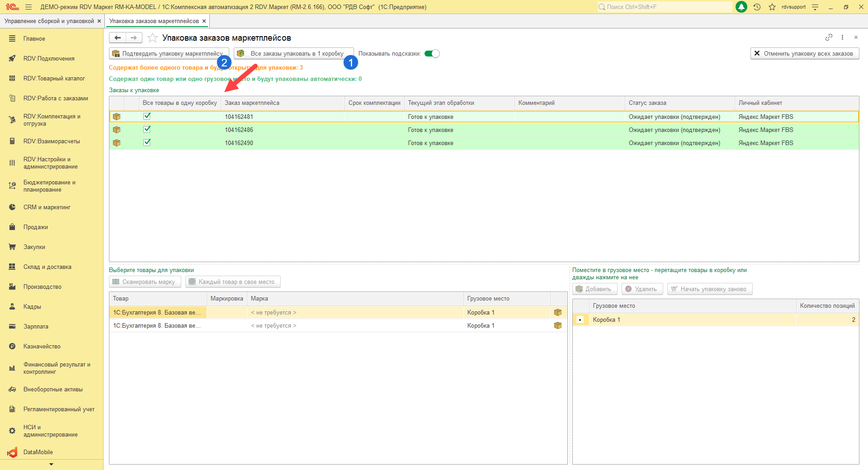Expand sidebar with bottom down arrow
This screenshot has width=868, height=470.
[x=51, y=464]
